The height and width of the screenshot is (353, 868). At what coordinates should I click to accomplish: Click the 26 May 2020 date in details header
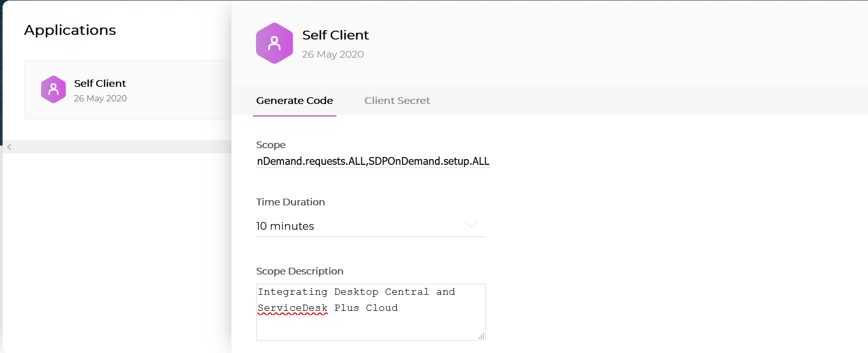pyautogui.click(x=333, y=55)
